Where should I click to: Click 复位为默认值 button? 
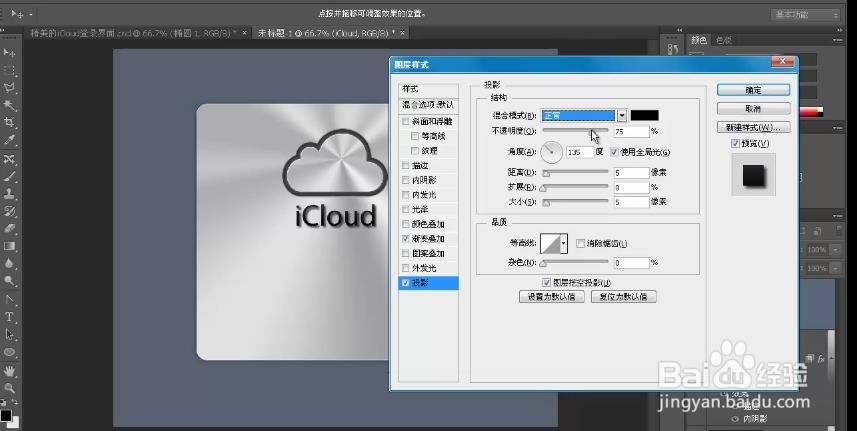(624, 297)
